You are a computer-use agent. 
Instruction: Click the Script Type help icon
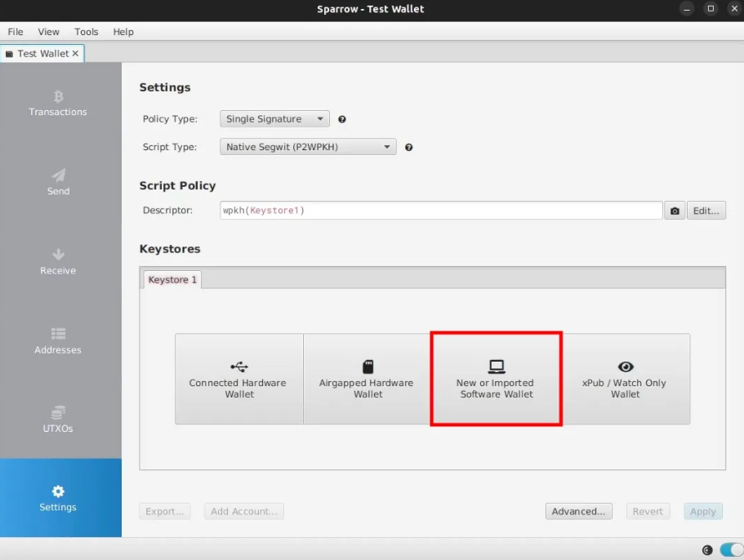(x=408, y=148)
